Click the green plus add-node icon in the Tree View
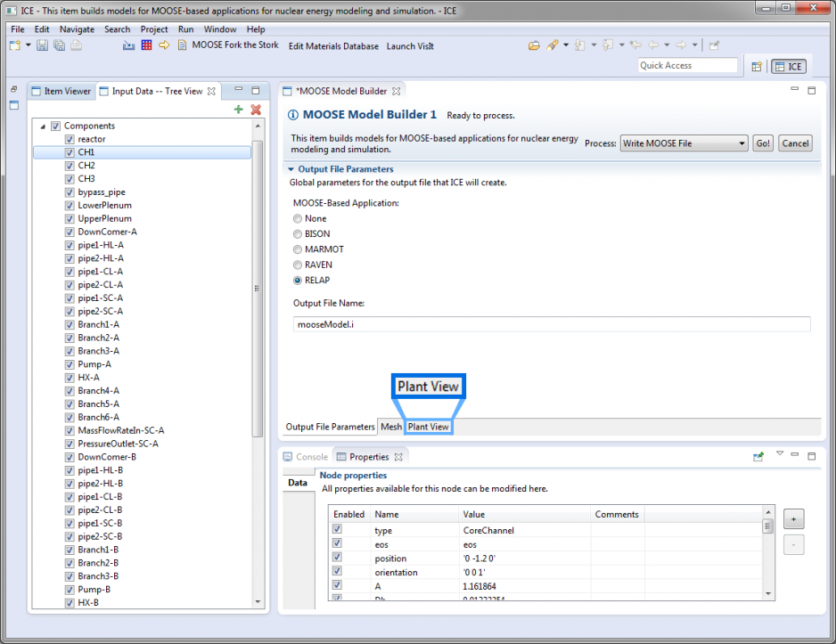The image size is (836, 644). [238, 110]
